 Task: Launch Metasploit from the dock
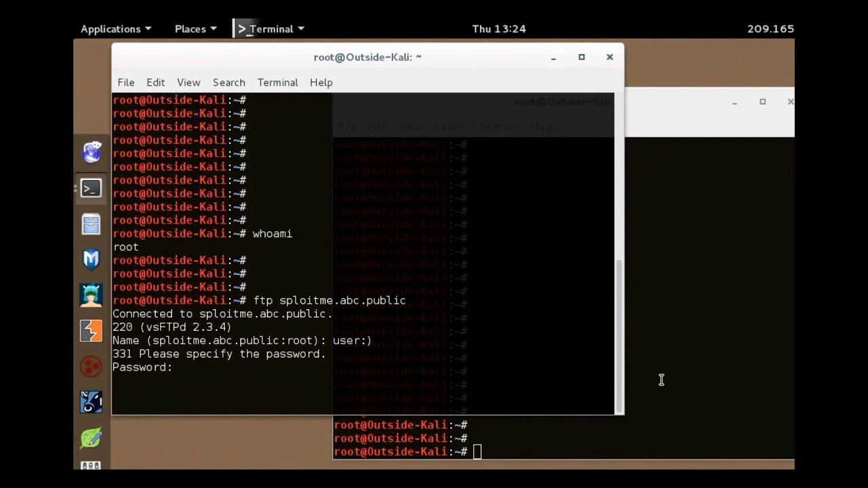point(91,260)
